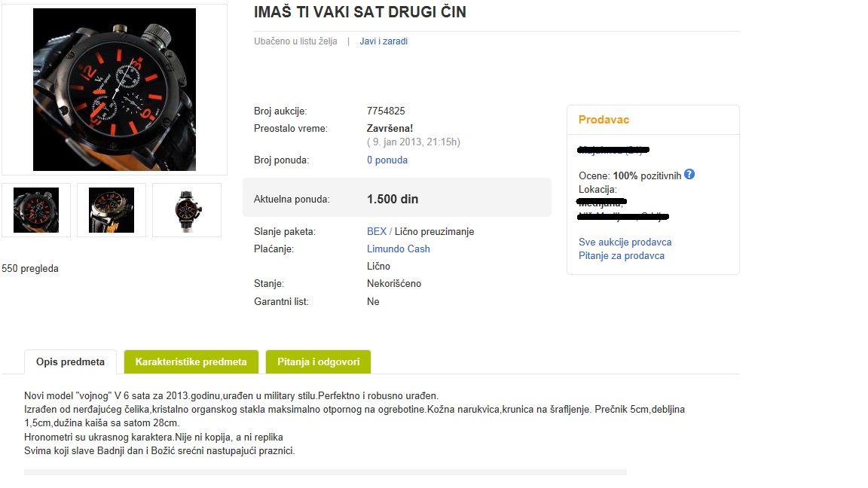Image resolution: width=868 pixels, height=488 pixels.
Task: Click 'Pitanje za prodavca' link
Action: [x=622, y=256]
